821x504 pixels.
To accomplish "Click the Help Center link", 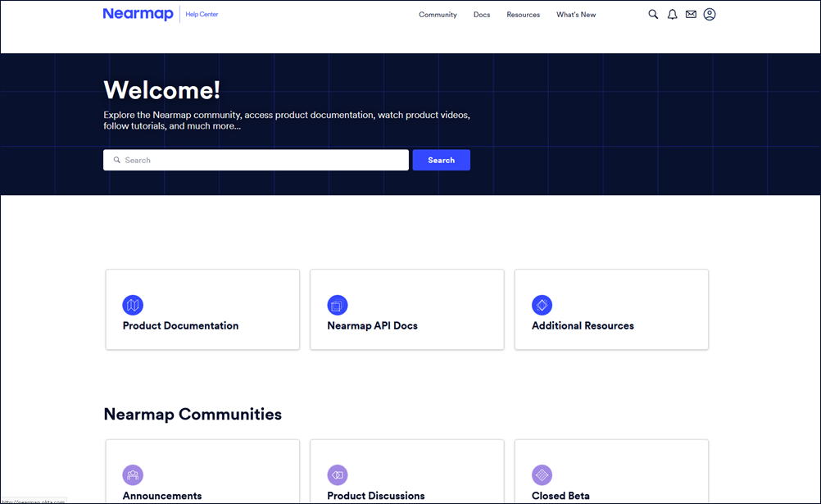I will tap(202, 14).
